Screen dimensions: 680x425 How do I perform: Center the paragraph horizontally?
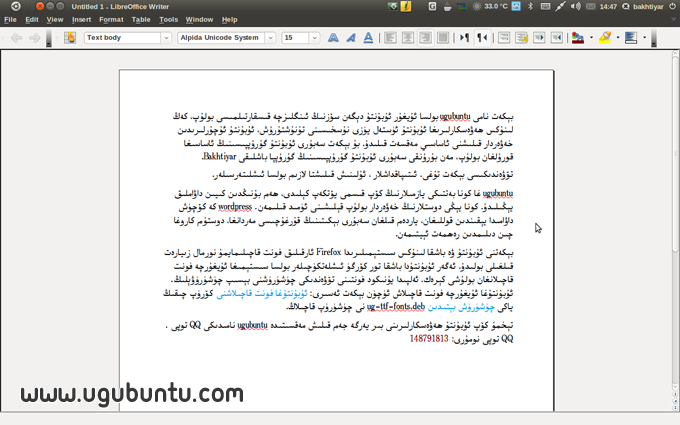408,38
